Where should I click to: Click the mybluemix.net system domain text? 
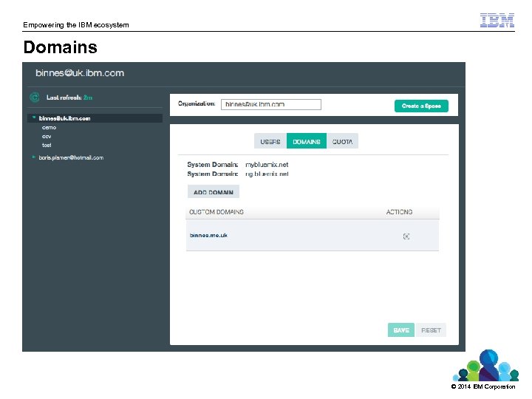tap(267, 165)
